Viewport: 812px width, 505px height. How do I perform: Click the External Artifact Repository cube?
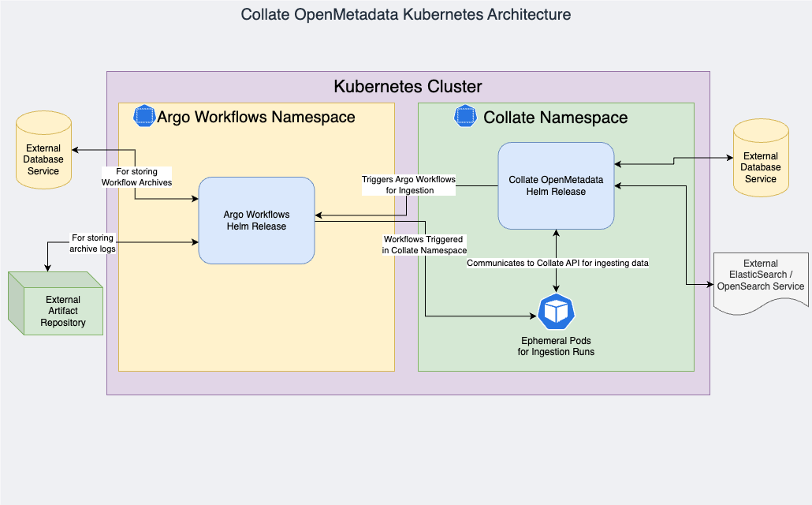click(x=55, y=303)
